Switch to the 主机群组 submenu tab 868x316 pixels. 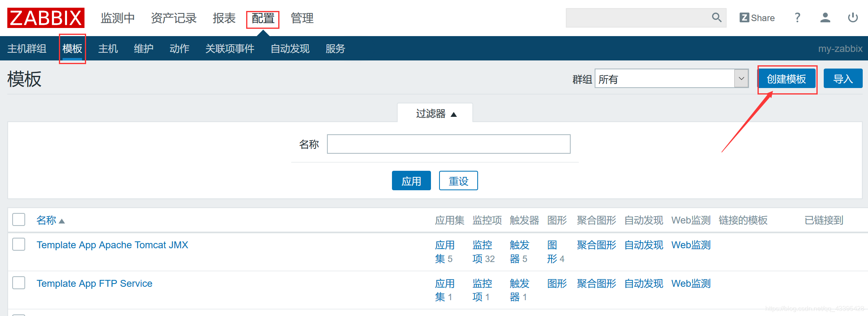[27, 49]
